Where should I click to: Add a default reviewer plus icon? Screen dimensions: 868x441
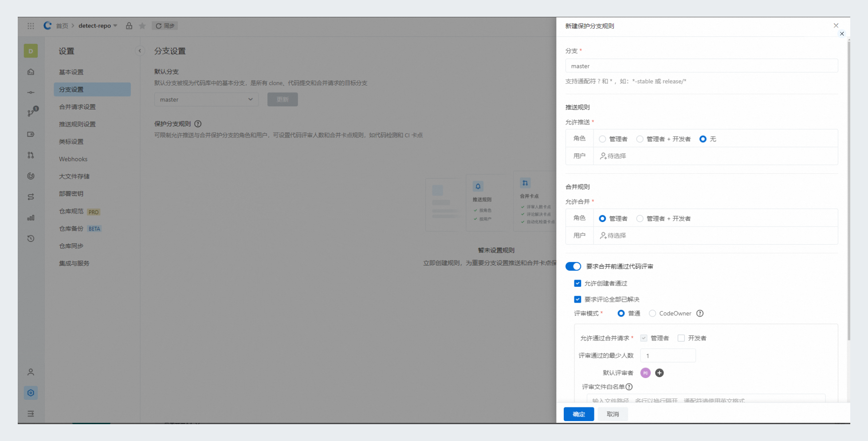click(x=660, y=373)
